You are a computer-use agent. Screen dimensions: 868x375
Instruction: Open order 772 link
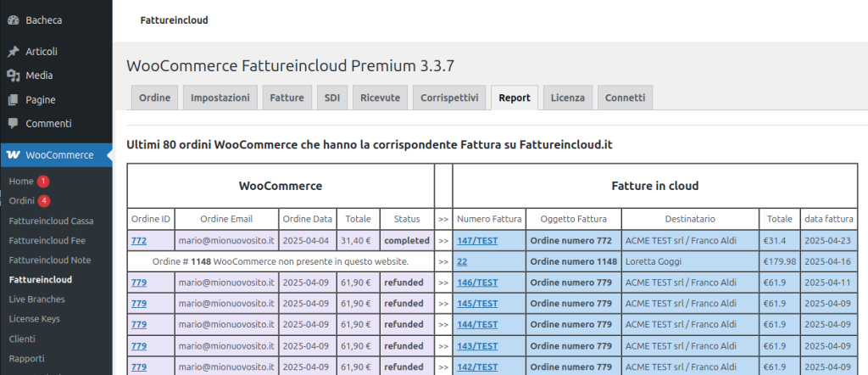(x=139, y=240)
